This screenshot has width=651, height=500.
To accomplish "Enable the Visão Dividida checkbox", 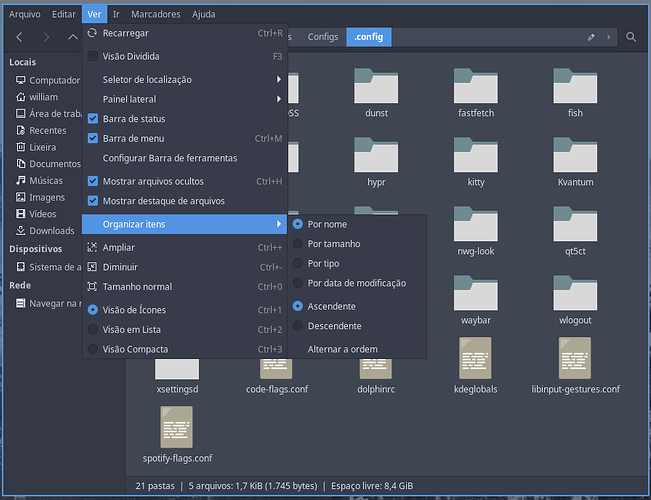I will tap(93, 56).
